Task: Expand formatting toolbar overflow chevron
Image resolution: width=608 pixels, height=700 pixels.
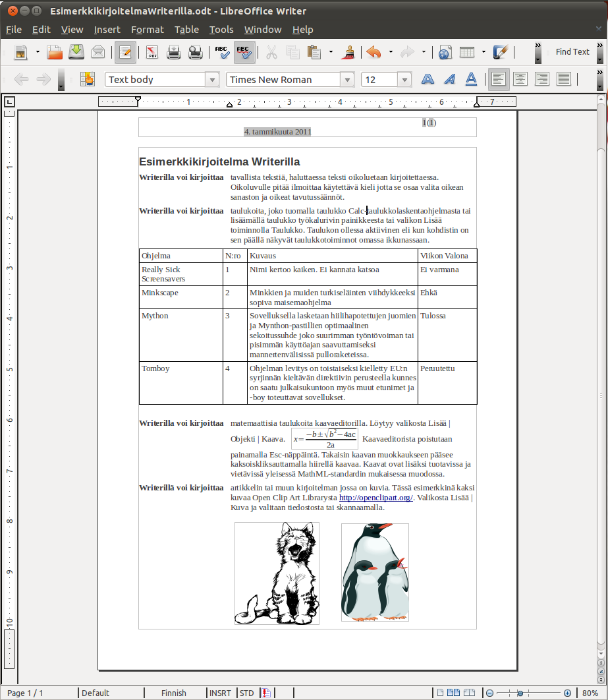Action: point(599,80)
